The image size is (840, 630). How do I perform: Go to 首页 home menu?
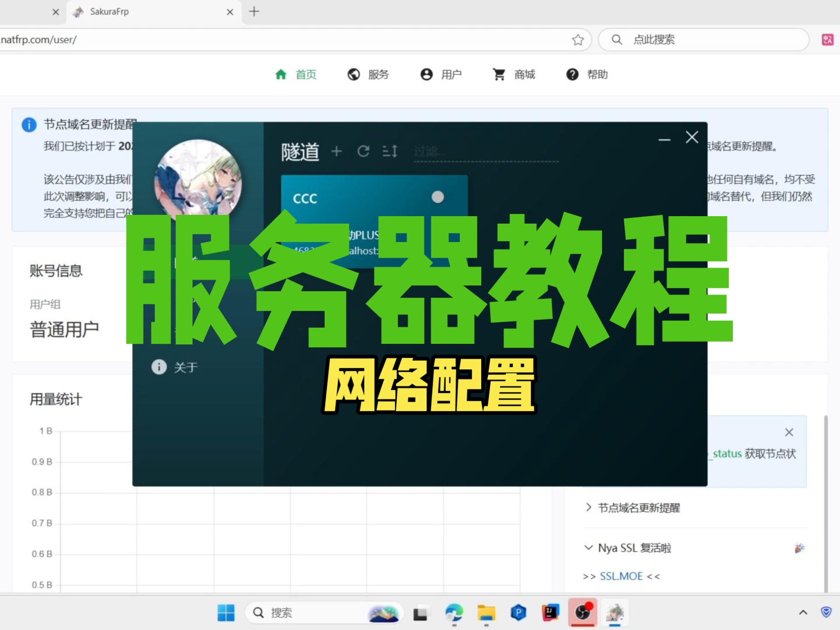(x=295, y=74)
